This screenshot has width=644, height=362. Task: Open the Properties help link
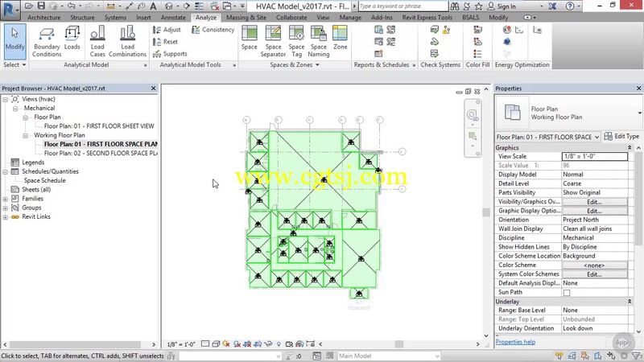515,342
